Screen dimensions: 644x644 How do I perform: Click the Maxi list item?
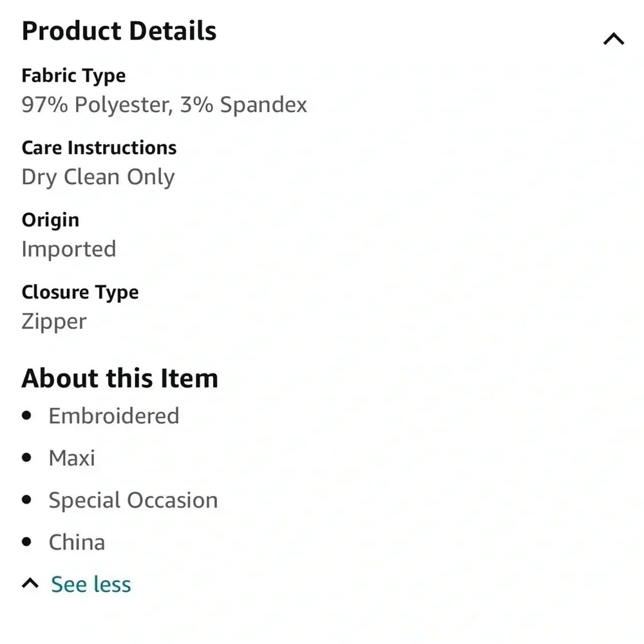pyautogui.click(x=72, y=459)
